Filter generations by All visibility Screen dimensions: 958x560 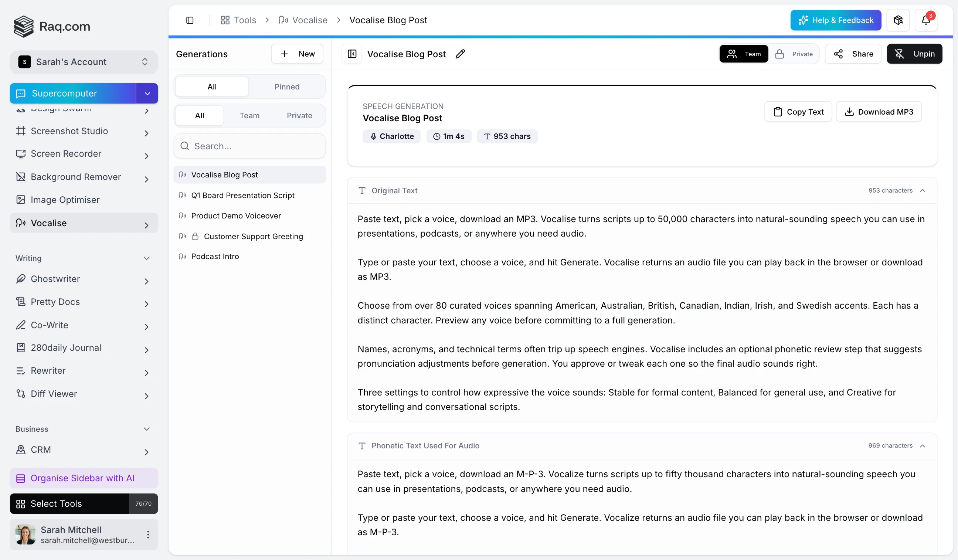click(x=200, y=116)
